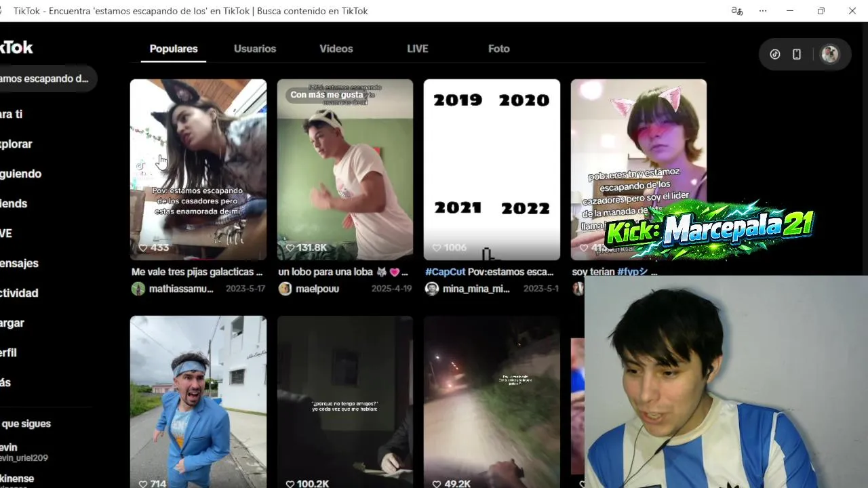Open LIVE entry in the left sidebar
Screen dimensions: 868x488
point(6,233)
